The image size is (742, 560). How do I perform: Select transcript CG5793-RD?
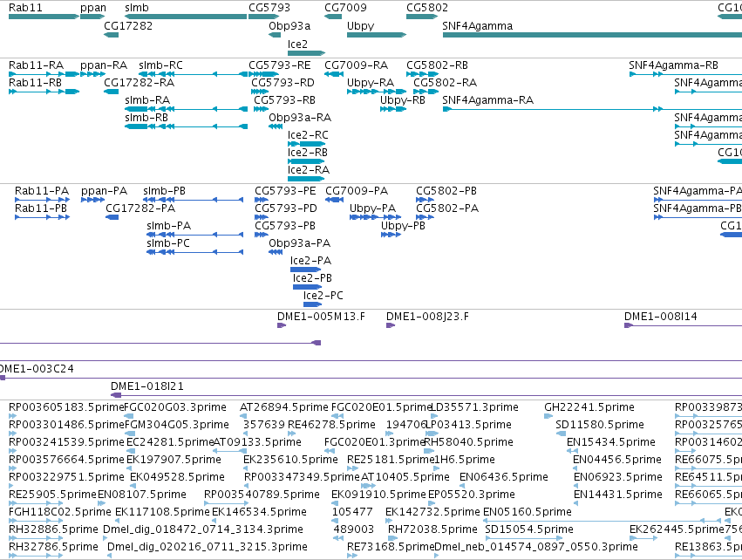pos(283,82)
